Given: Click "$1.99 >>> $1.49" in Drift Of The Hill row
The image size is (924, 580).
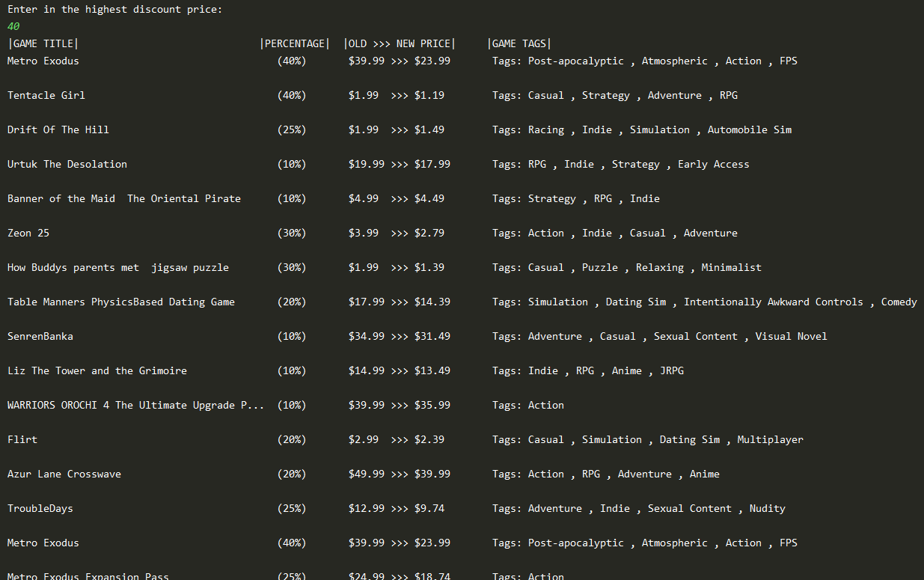Looking at the screenshot, I should pyautogui.click(x=397, y=129).
